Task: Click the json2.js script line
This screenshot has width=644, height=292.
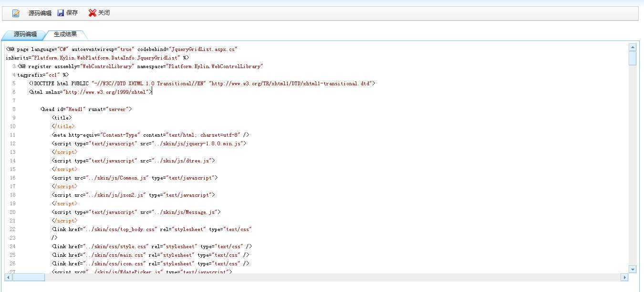Action: point(133,195)
